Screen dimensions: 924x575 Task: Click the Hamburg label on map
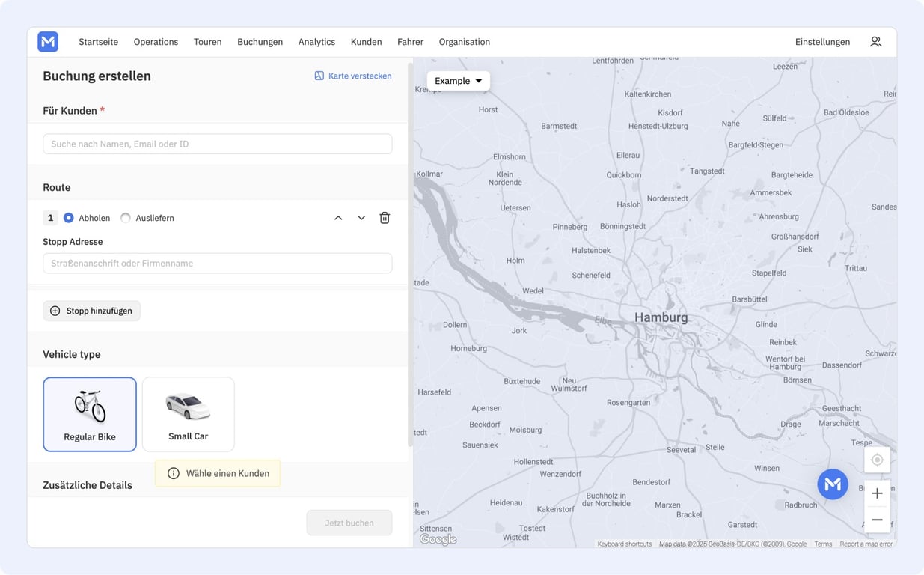click(661, 317)
